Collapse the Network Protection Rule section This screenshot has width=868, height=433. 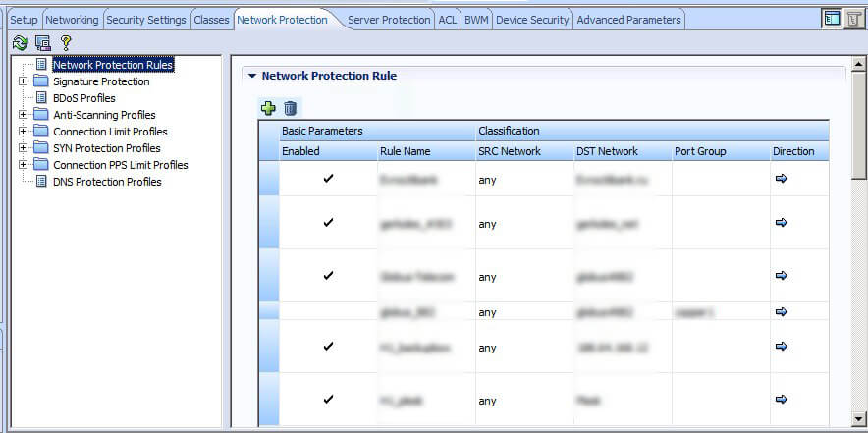pyautogui.click(x=251, y=76)
